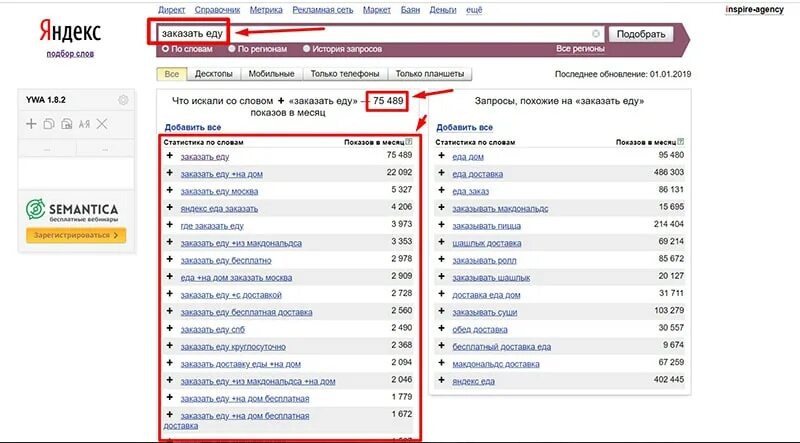Switch to 'Только планшеты' tab
800x443 pixels.
[x=430, y=73]
